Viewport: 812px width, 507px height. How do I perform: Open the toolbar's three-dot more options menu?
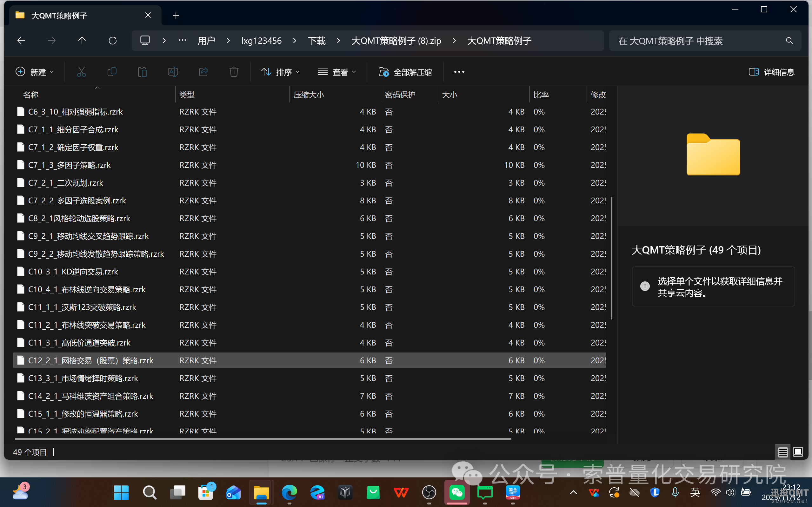coord(459,72)
